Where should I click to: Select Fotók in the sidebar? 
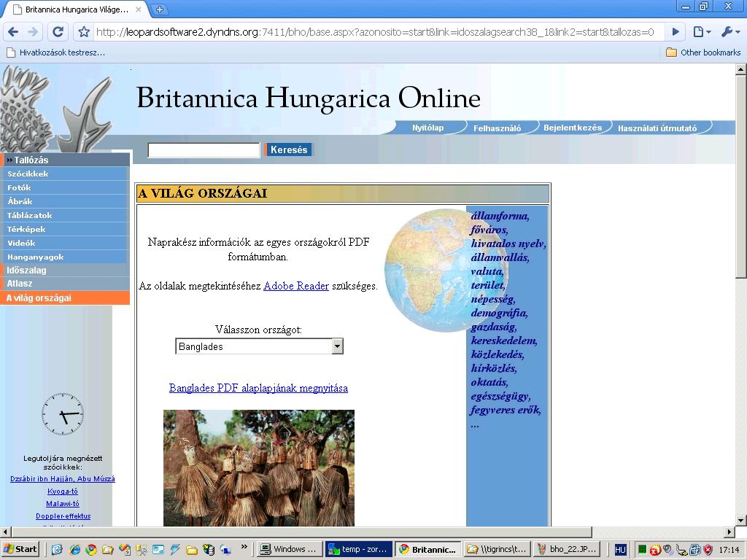tap(65, 187)
